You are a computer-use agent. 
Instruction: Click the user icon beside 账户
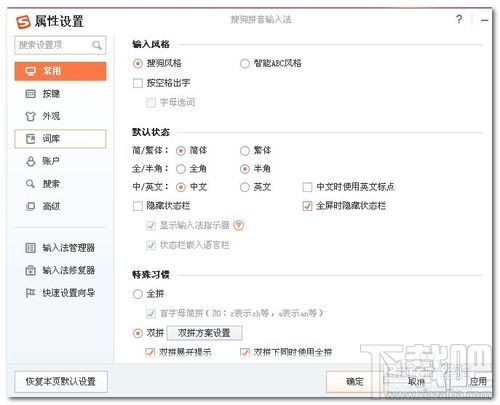(30, 161)
